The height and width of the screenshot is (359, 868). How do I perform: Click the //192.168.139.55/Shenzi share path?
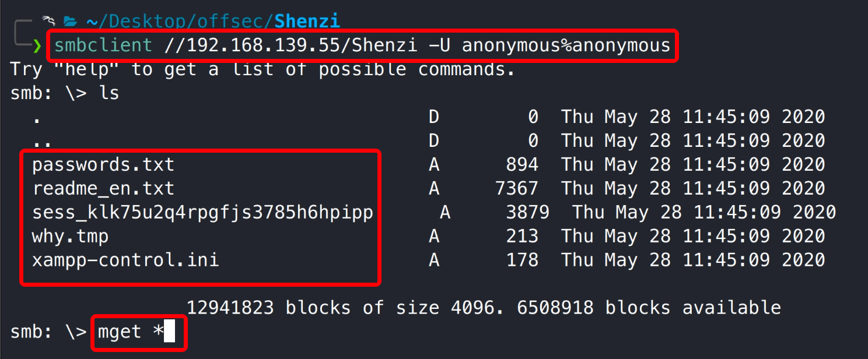290,45
